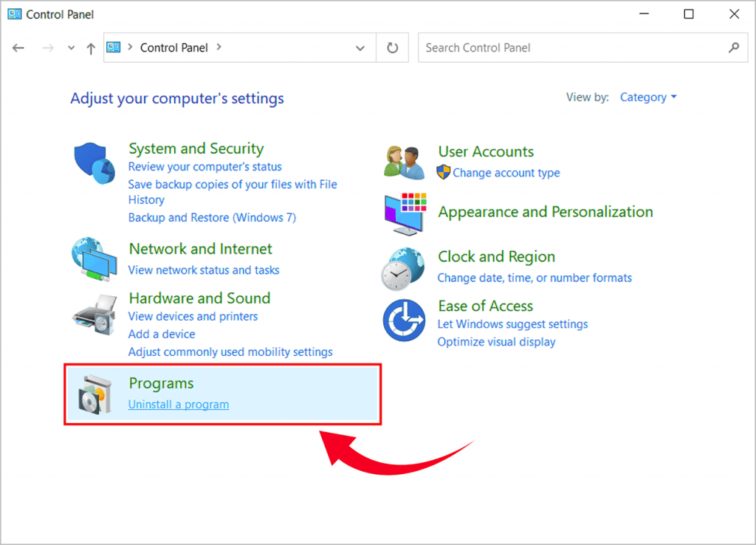Open User Accounts category
Viewport: 756px width, 545px height.
tap(486, 151)
